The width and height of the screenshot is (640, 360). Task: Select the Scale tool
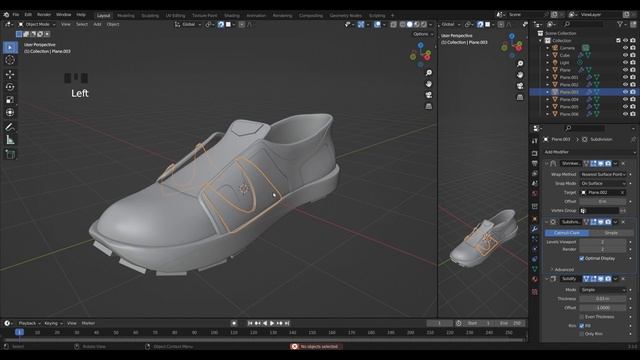coord(10,100)
